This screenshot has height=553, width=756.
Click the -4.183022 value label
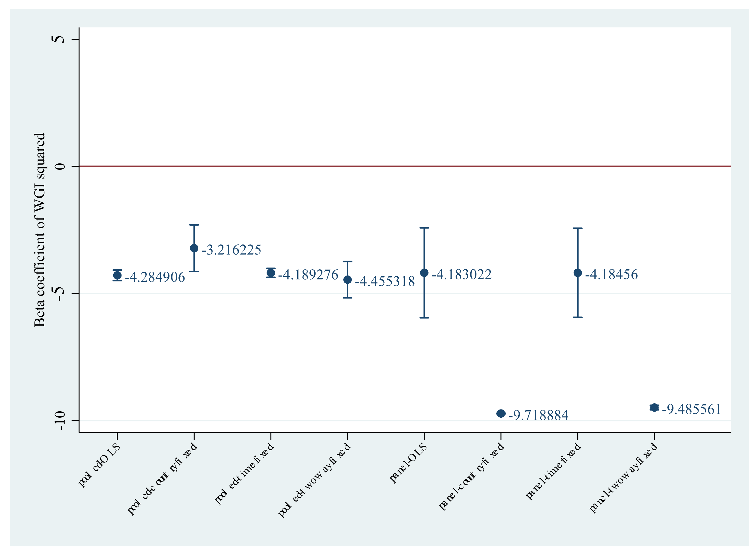[461, 274]
